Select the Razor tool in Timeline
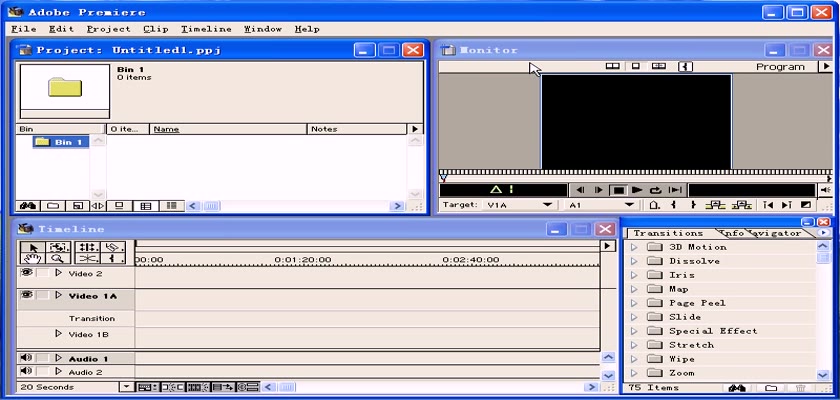This screenshot has height=400, width=840. click(112, 247)
